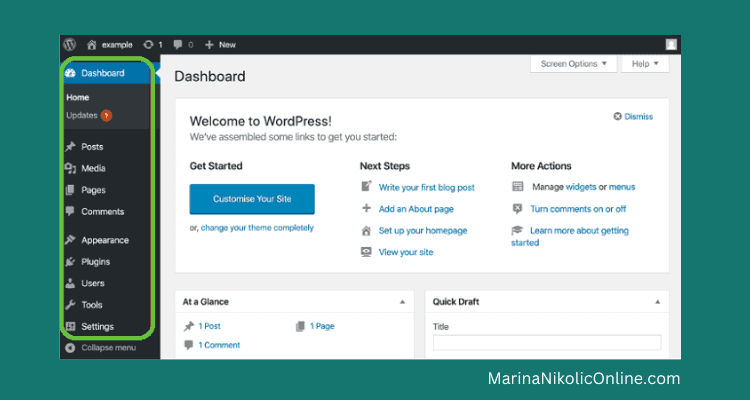Click the Collapse menu arrow icon
Image resolution: width=750 pixels, height=400 pixels.
pyautogui.click(x=70, y=348)
